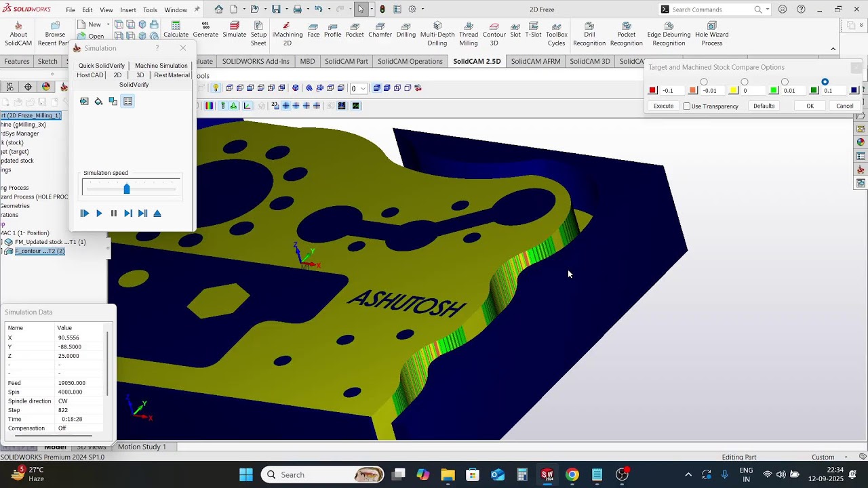Cancel the compare options dialog
Screen dimensions: 868x488
[x=845, y=106]
